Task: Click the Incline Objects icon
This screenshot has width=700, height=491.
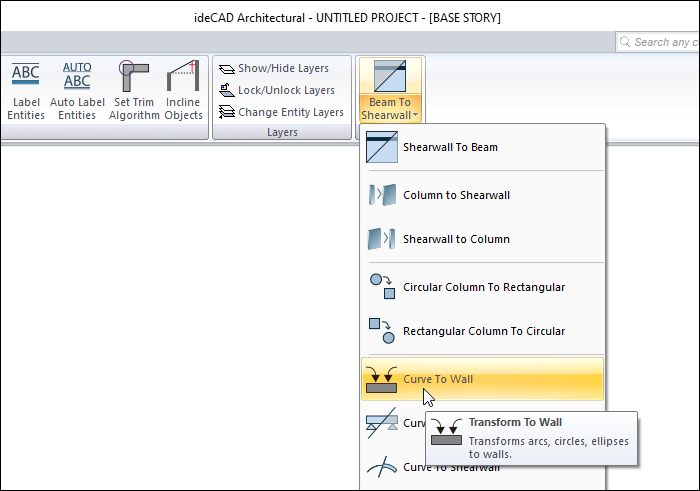Action: (183, 76)
